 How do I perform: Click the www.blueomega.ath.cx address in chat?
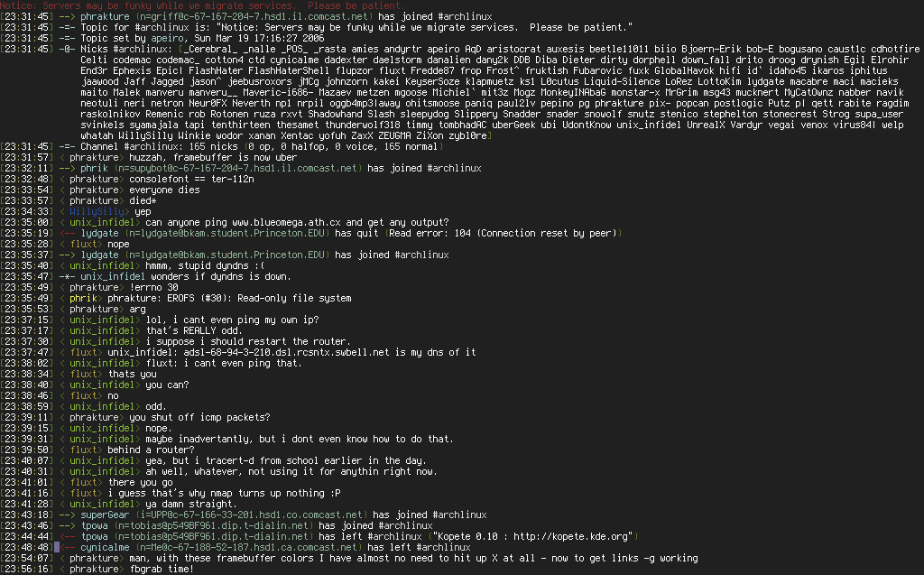(286, 222)
